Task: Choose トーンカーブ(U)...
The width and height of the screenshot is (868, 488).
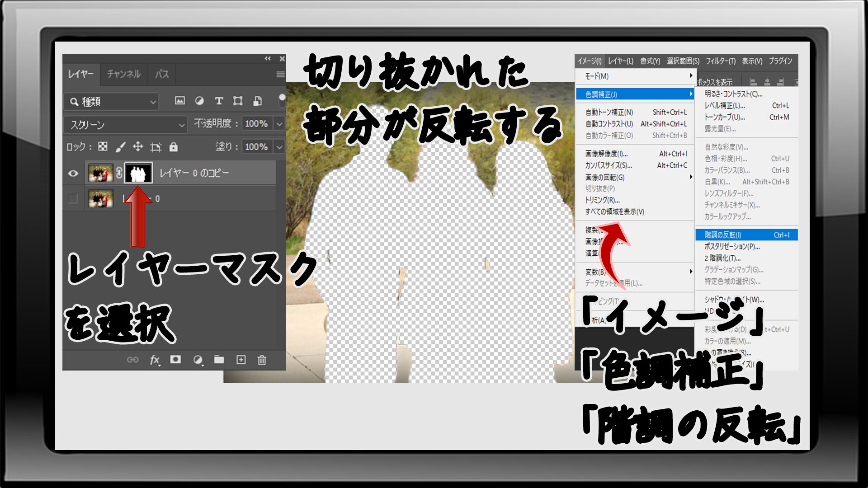Action: (746, 117)
